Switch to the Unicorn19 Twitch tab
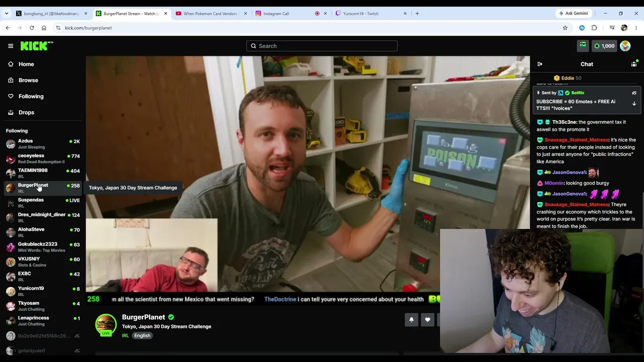The height and width of the screenshot is (362, 644). point(371,14)
